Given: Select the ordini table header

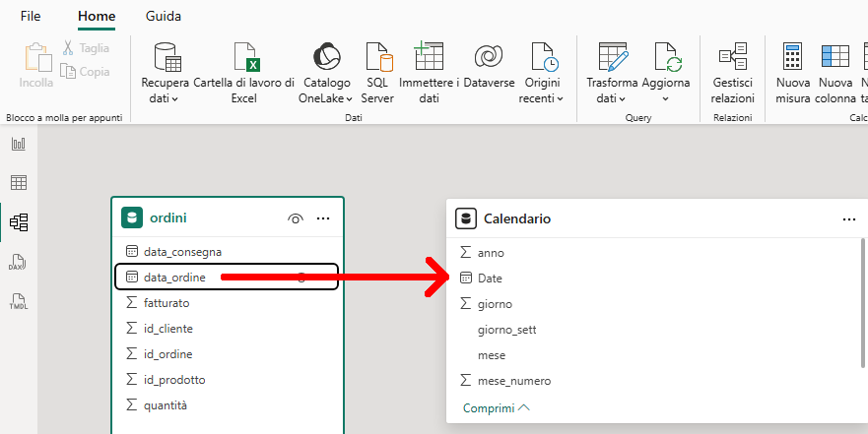Looking at the screenshot, I should [228, 217].
